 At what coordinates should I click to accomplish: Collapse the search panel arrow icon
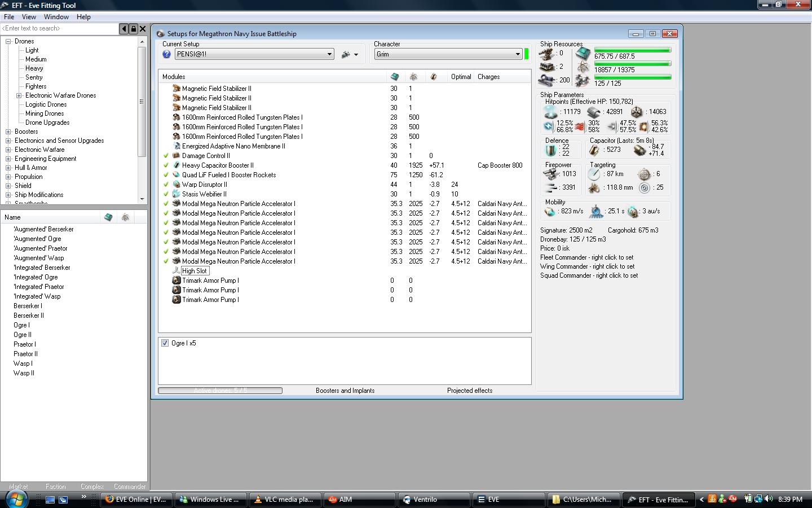tap(124, 29)
